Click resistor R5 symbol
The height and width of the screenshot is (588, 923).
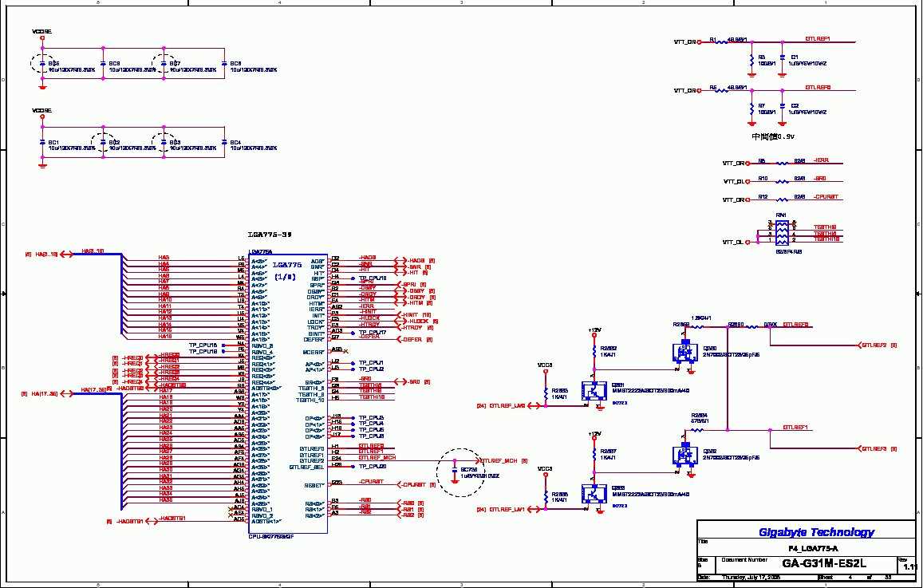click(722, 90)
